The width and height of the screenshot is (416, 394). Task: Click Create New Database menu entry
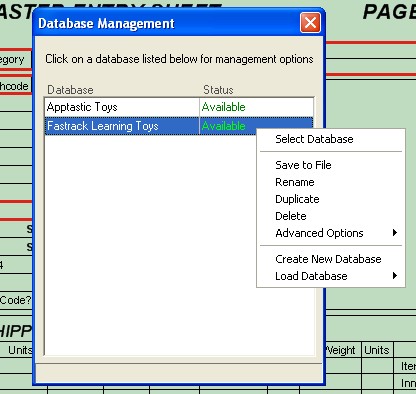point(330,259)
